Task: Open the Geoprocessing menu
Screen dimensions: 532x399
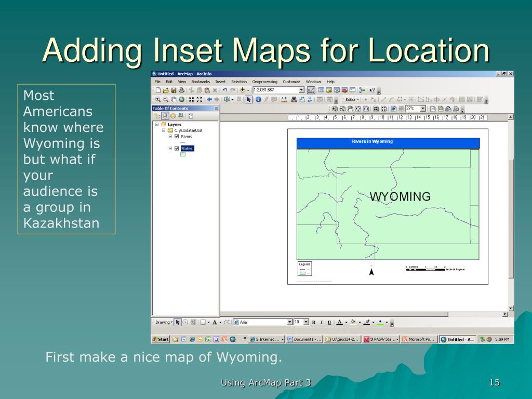Action: (x=264, y=82)
